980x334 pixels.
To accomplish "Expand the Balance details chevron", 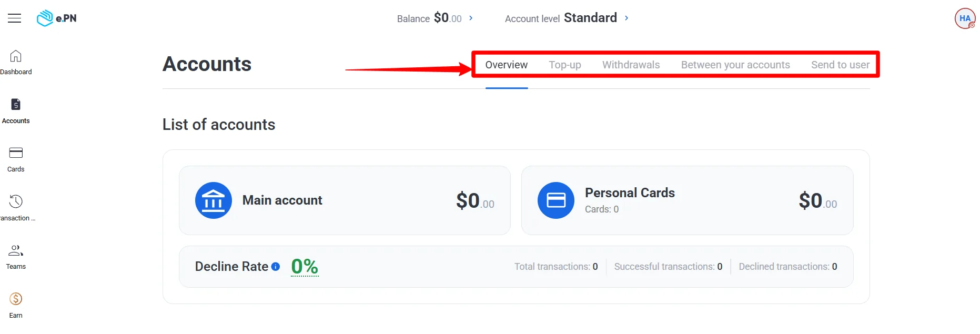I will 472,18.
